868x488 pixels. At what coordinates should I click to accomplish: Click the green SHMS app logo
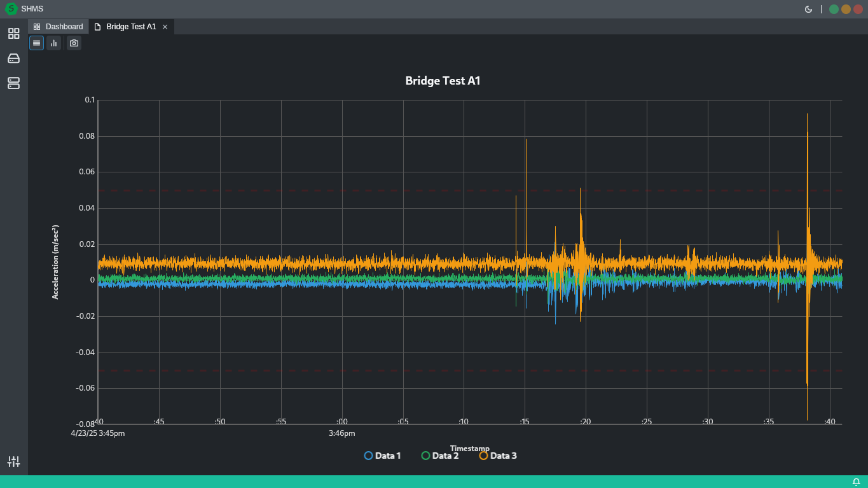[11, 9]
